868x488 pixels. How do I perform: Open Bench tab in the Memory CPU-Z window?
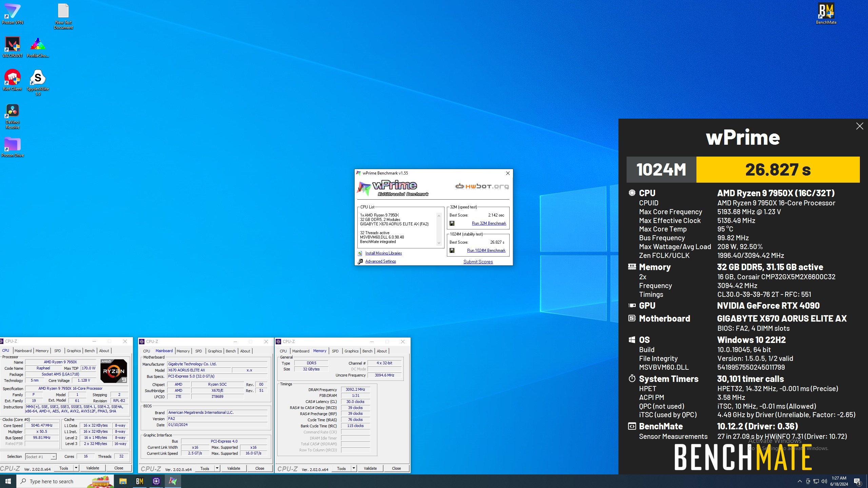[368, 351]
